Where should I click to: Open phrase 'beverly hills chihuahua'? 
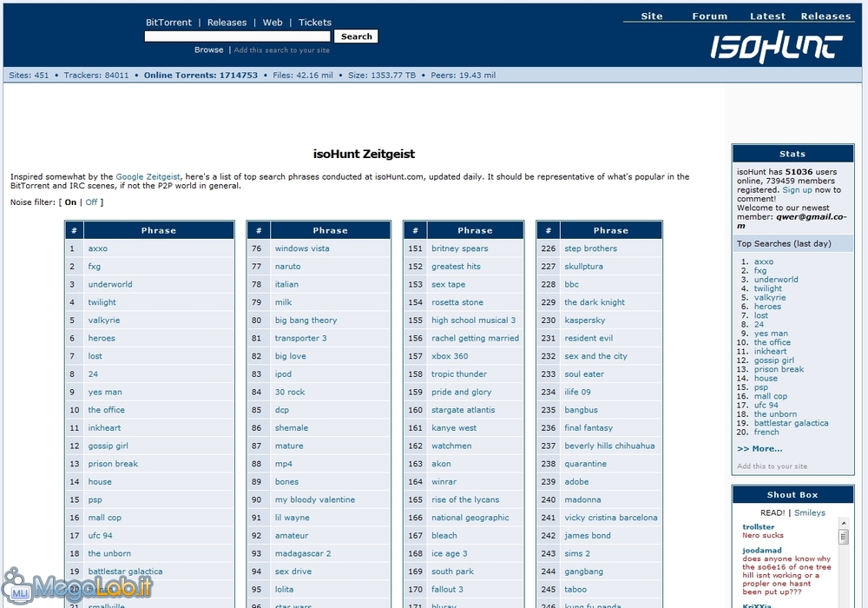coord(609,446)
